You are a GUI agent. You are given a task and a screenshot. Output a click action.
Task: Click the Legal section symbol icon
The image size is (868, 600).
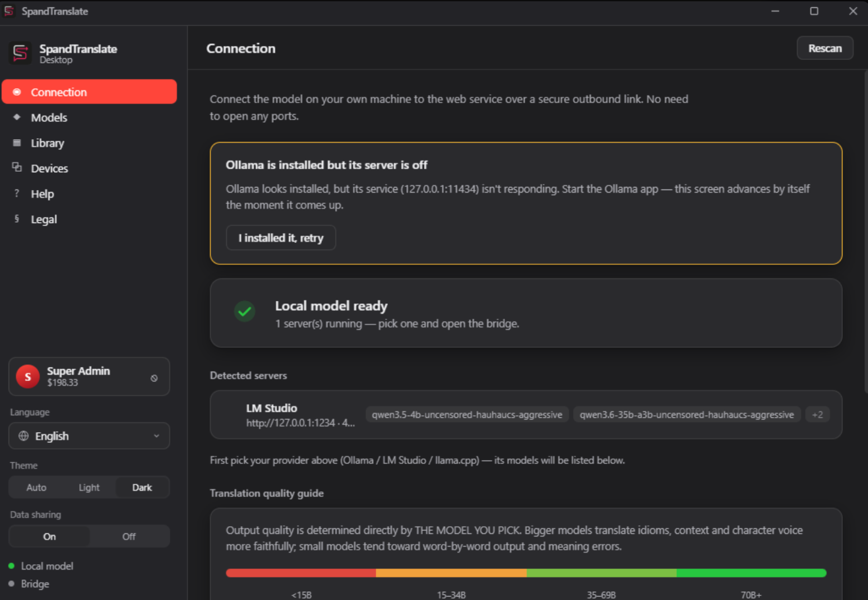(17, 218)
